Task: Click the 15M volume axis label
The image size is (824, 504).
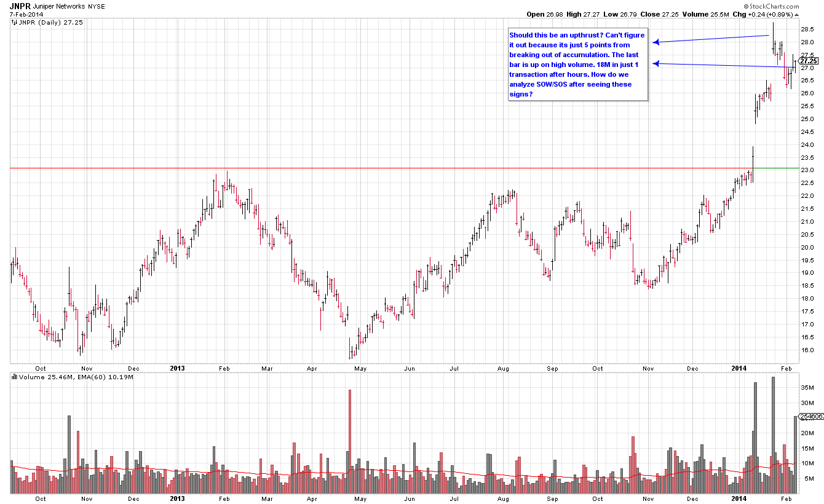Action: (x=809, y=449)
